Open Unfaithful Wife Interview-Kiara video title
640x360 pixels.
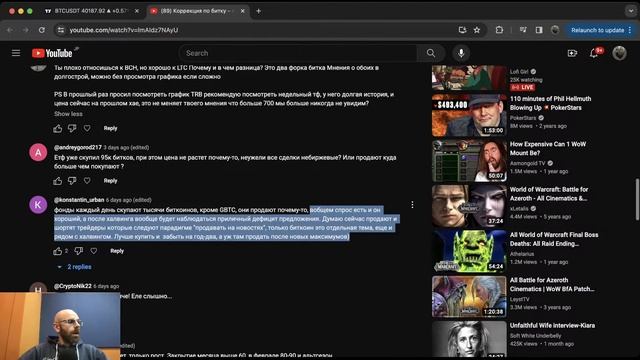[x=552, y=325]
